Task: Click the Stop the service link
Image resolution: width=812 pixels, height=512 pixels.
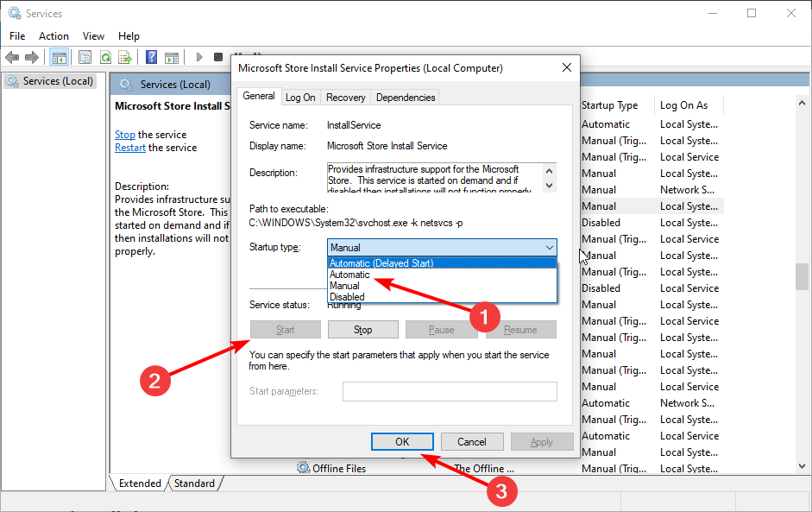Action: point(125,135)
